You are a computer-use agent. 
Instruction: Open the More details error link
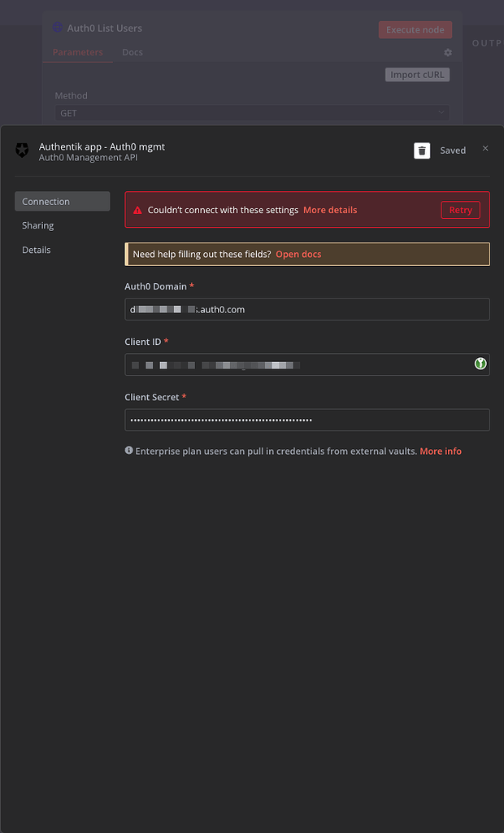point(330,209)
